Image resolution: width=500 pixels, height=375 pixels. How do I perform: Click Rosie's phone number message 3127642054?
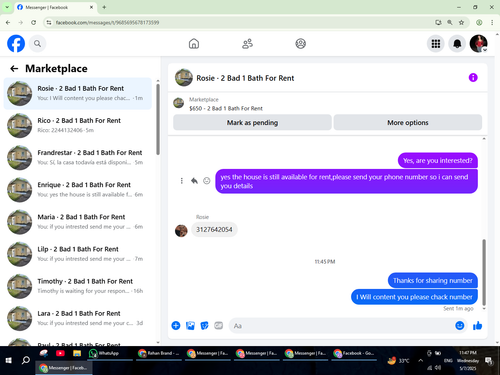214,230
